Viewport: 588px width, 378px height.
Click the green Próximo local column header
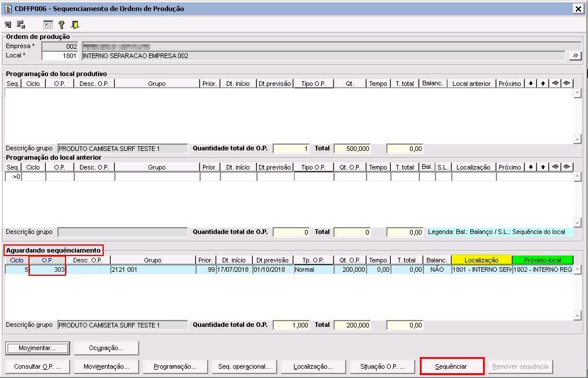543,260
